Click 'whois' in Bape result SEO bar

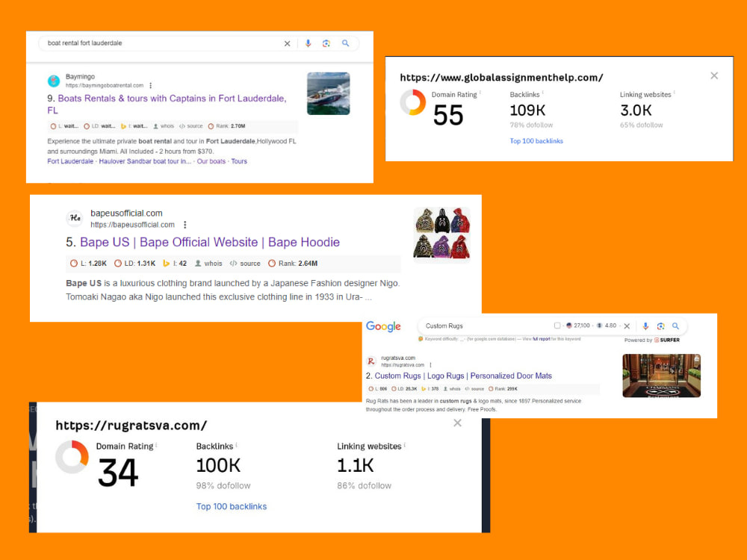pos(208,264)
